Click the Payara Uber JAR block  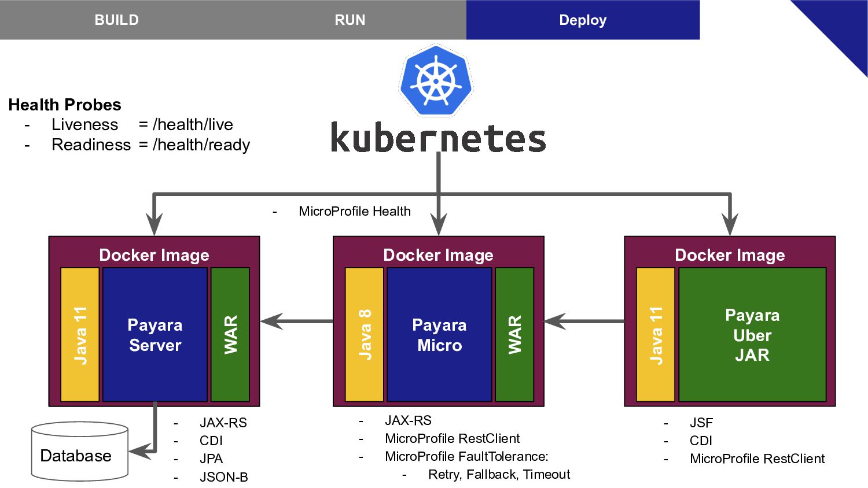click(x=752, y=335)
